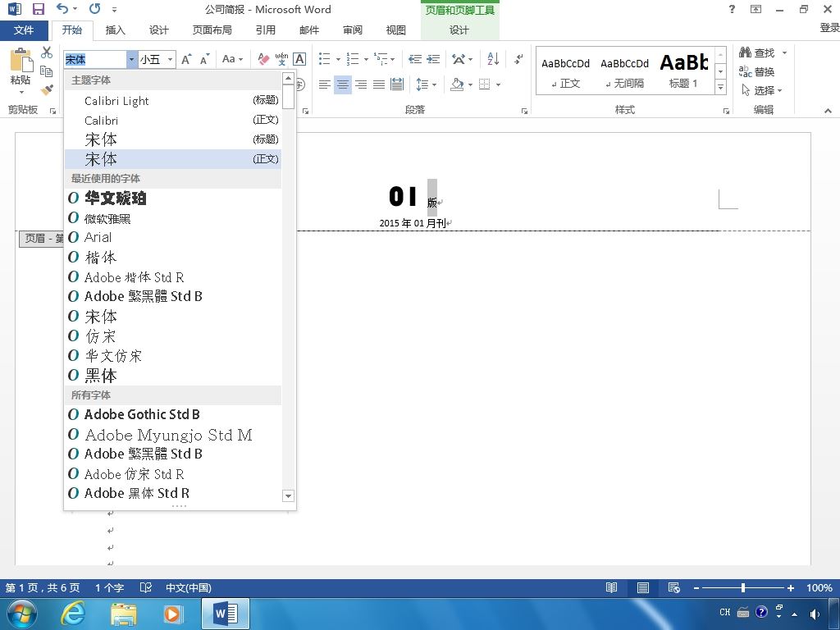Open Find with binoculars icon
The width and height of the screenshot is (840, 630).
[757, 52]
